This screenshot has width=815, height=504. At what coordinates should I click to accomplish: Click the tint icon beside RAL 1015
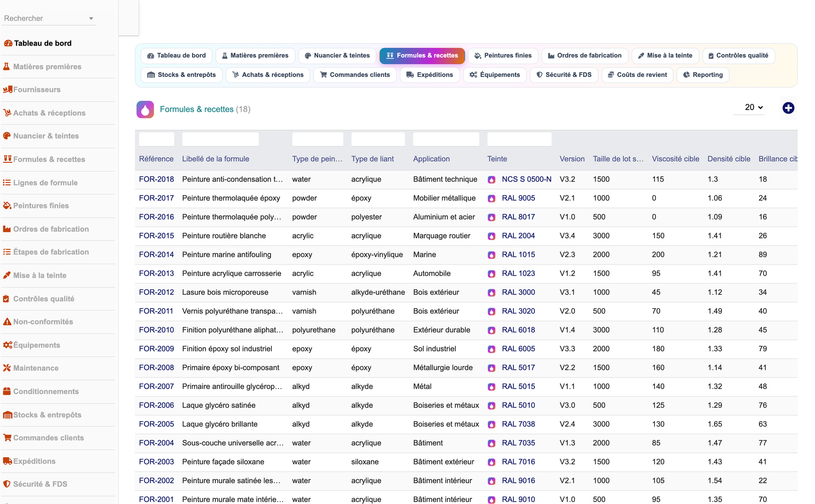click(x=492, y=255)
